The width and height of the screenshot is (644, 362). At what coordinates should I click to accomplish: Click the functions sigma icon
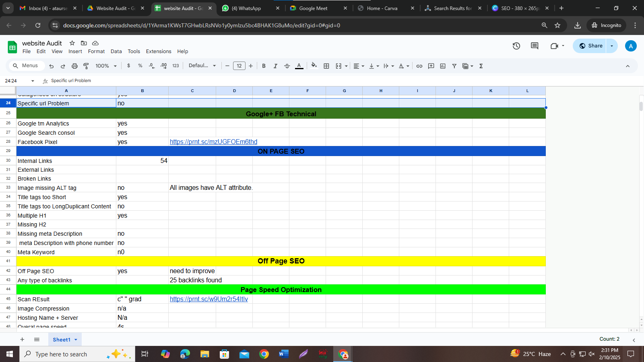[x=481, y=66]
